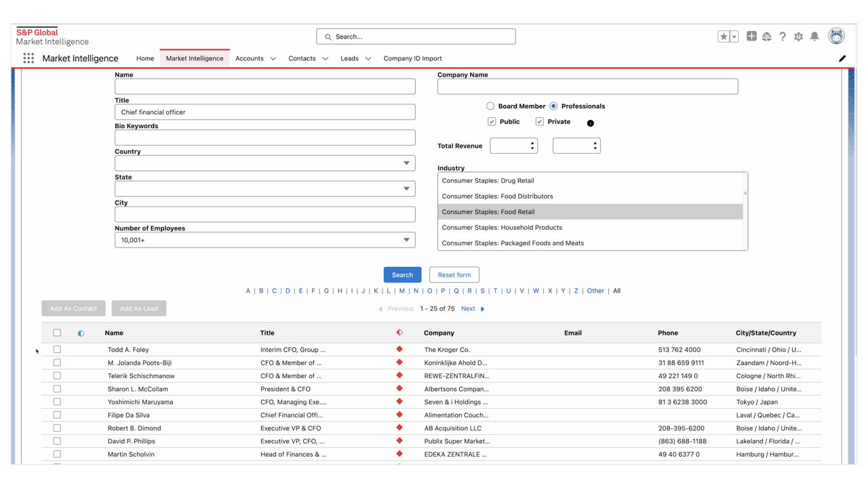Expand the Leads tab chevron
The height and width of the screenshot is (488, 868).
pyautogui.click(x=368, y=59)
